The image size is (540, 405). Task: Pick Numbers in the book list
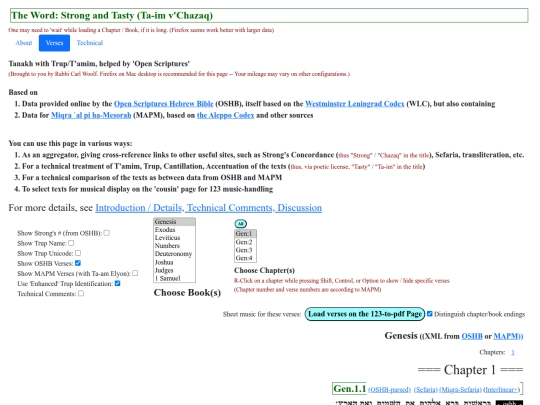pyautogui.click(x=174, y=246)
